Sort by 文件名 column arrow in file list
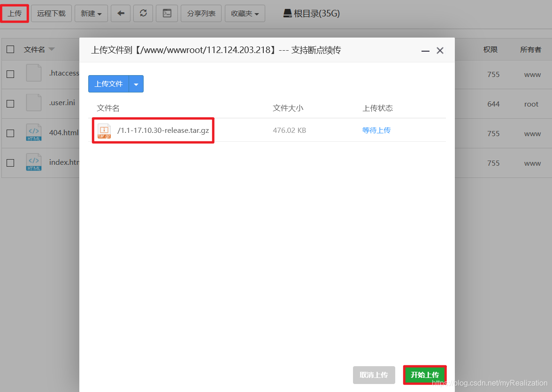 pos(52,49)
